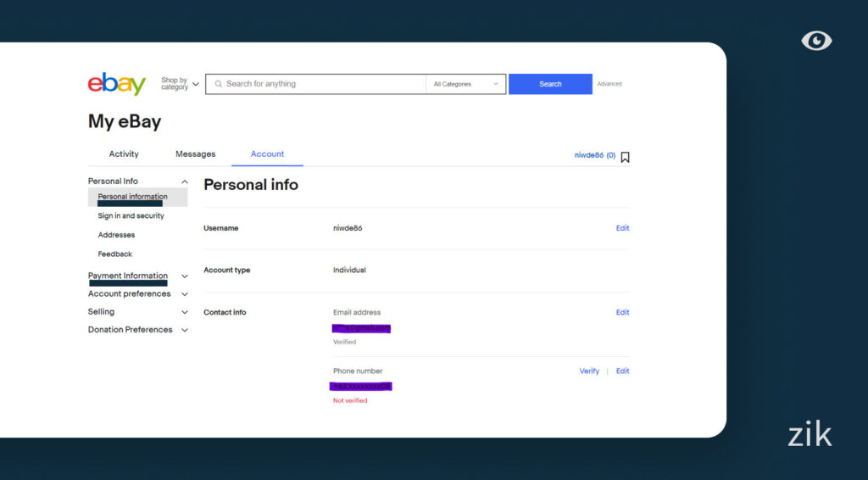Expand the Account preferences section
This screenshot has width=868, height=480.
pos(185,294)
